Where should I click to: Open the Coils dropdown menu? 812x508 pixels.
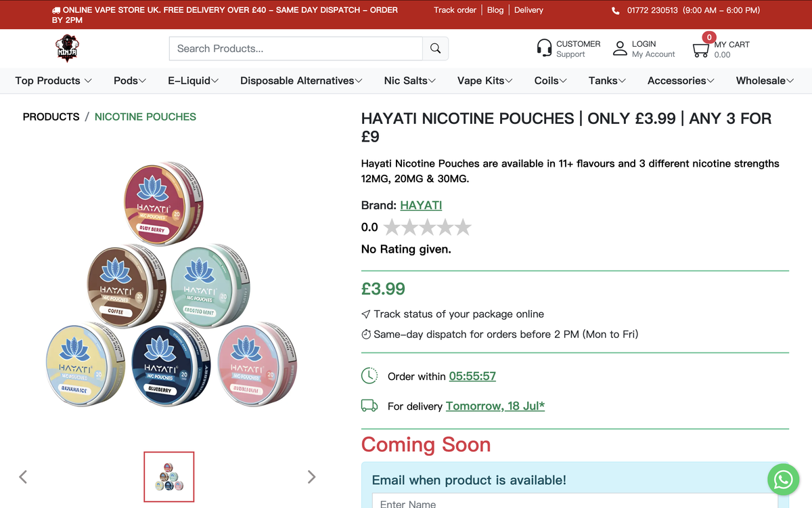pyautogui.click(x=551, y=81)
